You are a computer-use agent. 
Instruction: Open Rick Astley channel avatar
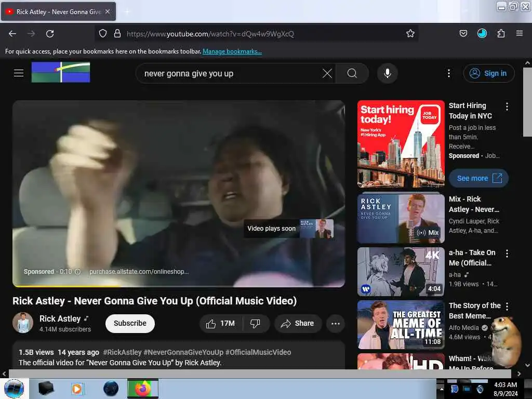click(x=23, y=323)
